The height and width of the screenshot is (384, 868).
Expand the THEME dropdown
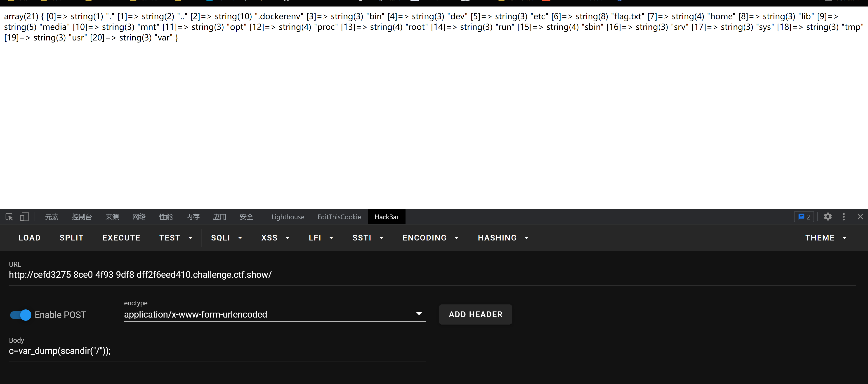tap(826, 238)
